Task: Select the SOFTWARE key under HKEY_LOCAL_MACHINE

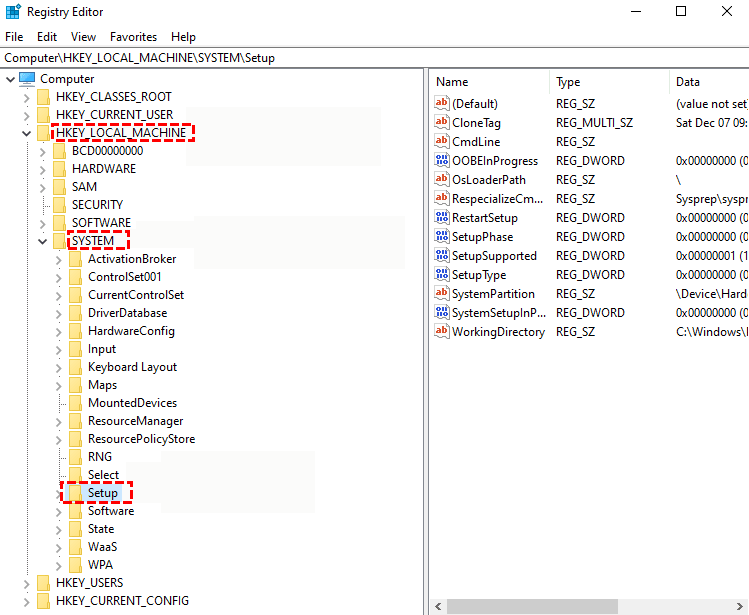Action: tap(101, 223)
